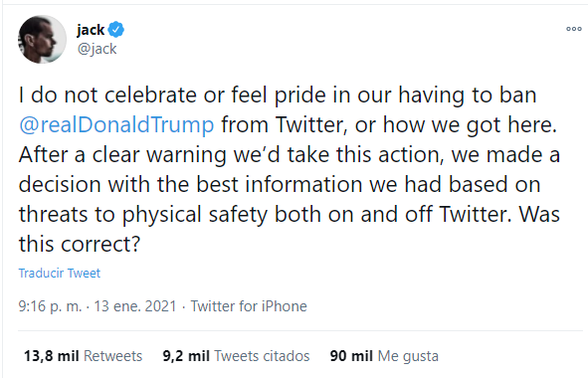This screenshot has width=588, height=378.
Task: Open the jack display name profile link
Action: (x=91, y=30)
